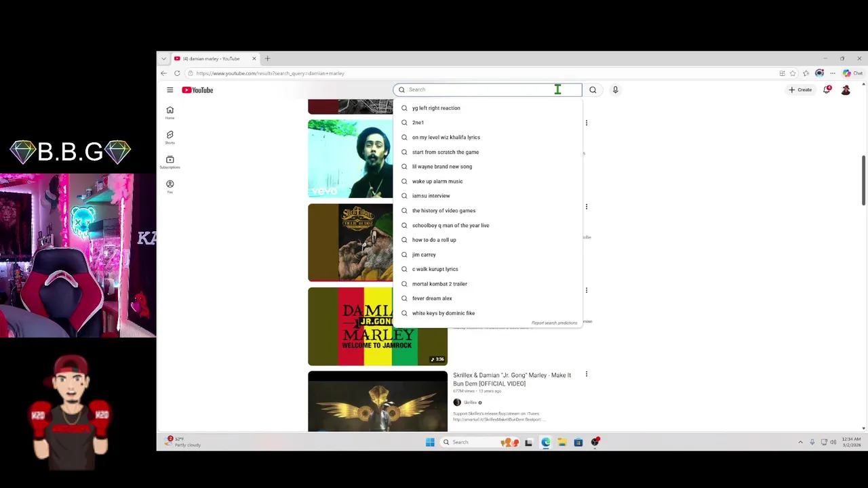
Task: Pick the 'fever dream alex' suggestion
Action: click(x=487, y=298)
